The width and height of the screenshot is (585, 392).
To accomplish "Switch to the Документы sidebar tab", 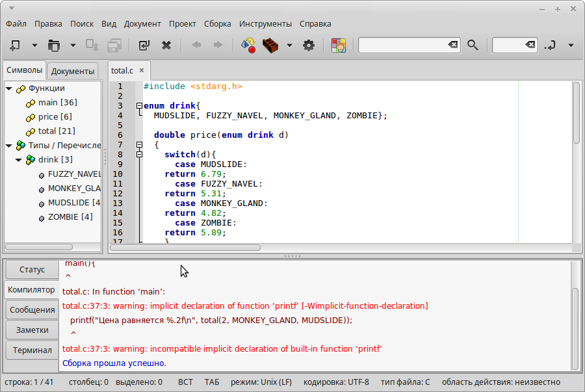I will click(x=72, y=71).
